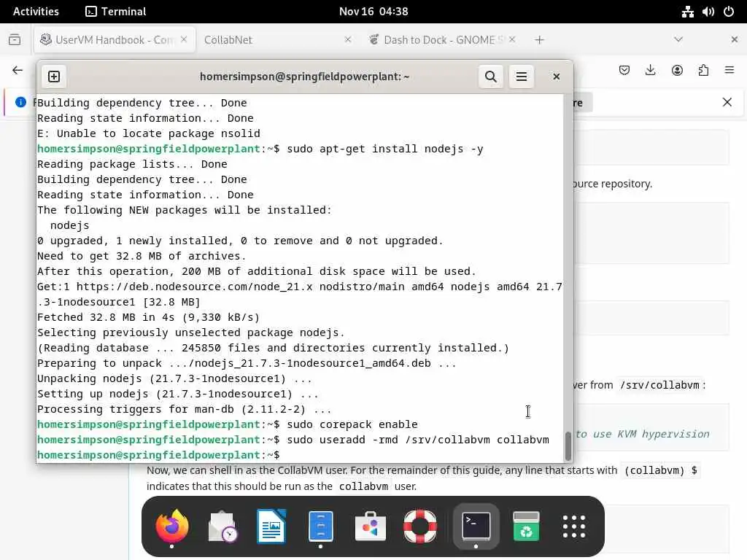The image size is (747, 560).
Task: Close the UserVM Handbook tab
Action: coord(184,39)
